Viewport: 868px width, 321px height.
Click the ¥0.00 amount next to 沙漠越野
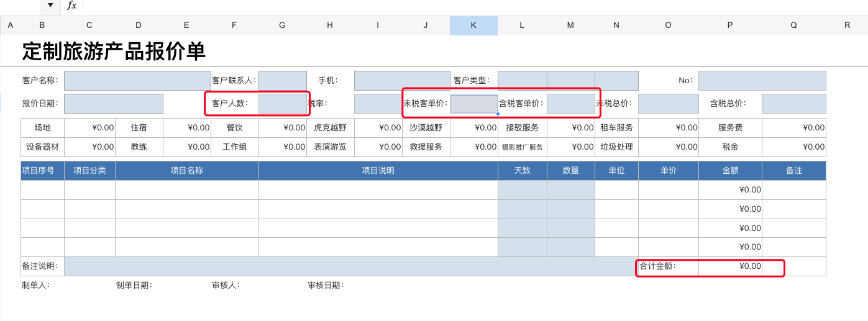pyautogui.click(x=474, y=128)
